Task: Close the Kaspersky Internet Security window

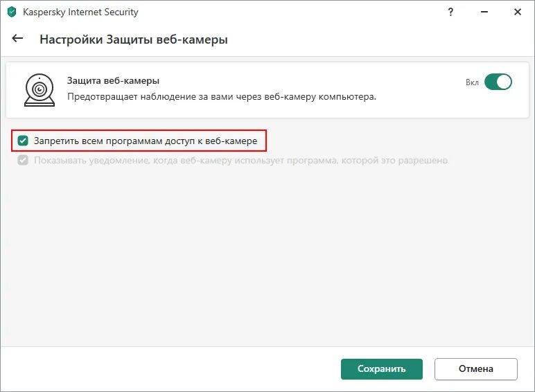Action: pos(517,12)
